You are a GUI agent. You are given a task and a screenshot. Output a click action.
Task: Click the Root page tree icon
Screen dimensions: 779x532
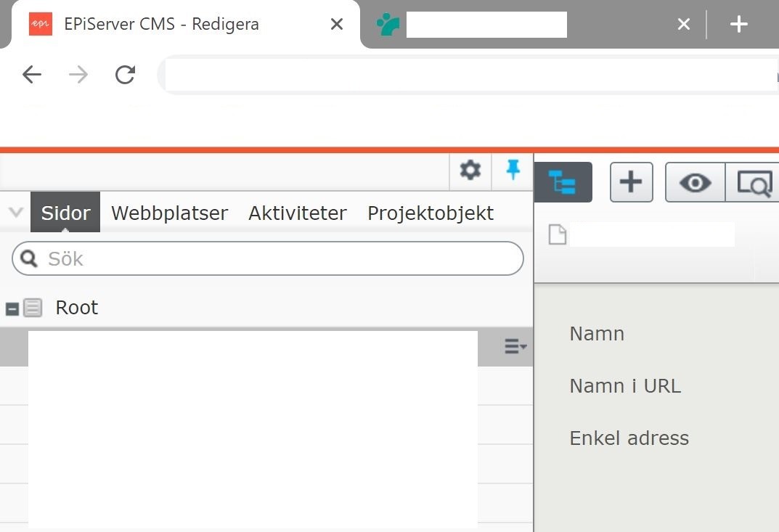point(33,308)
